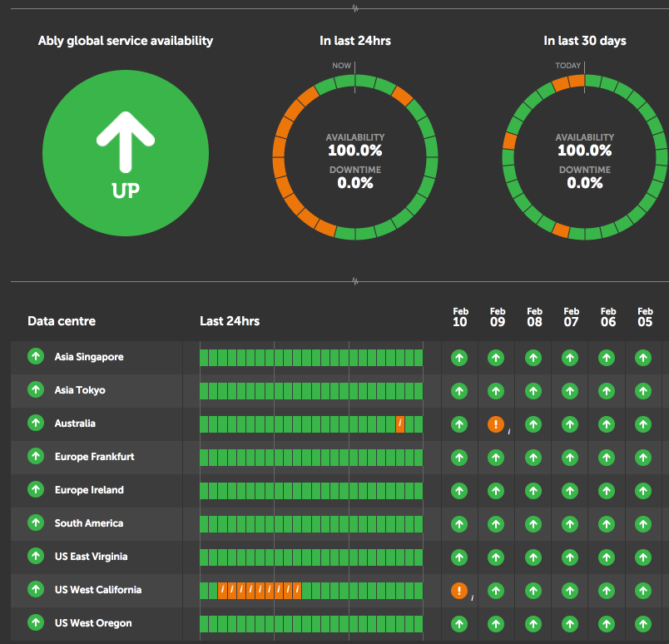Click Asia Tokyo Feb 09 up icon
This screenshot has height=644, width=669.
point(496,391)
